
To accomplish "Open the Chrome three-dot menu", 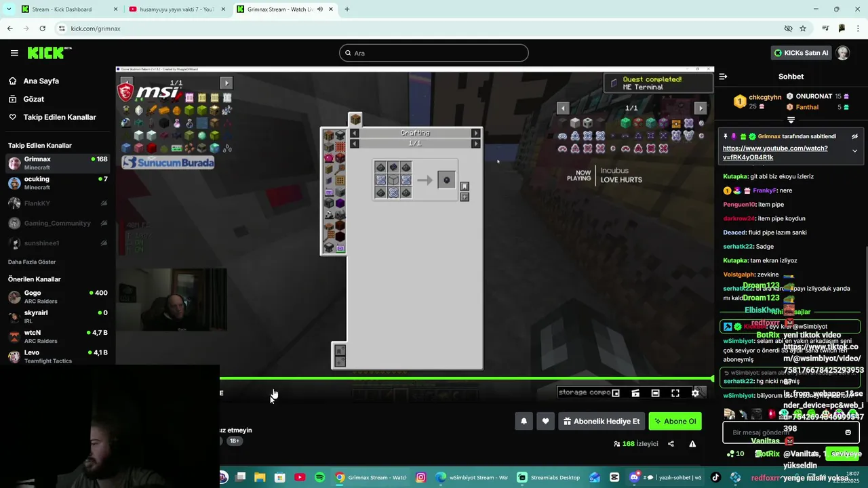I will pyautogui.click(x=859, y=28).
